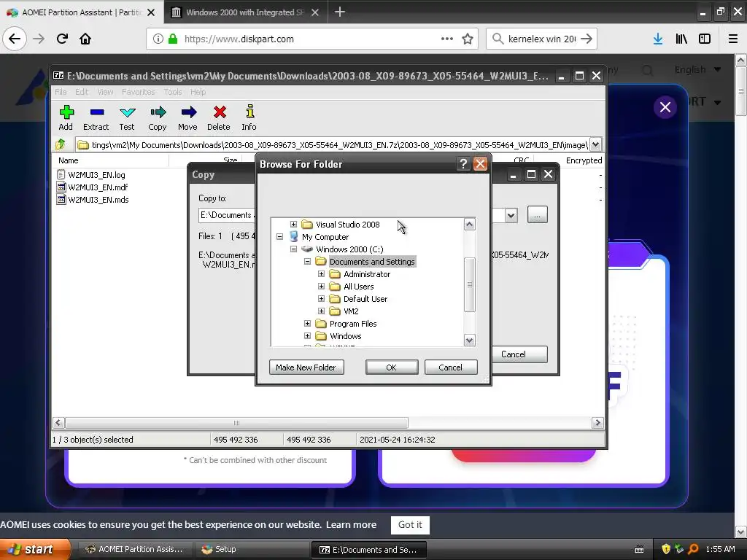Select the Windows folder in the tree

tap(345, 335)
